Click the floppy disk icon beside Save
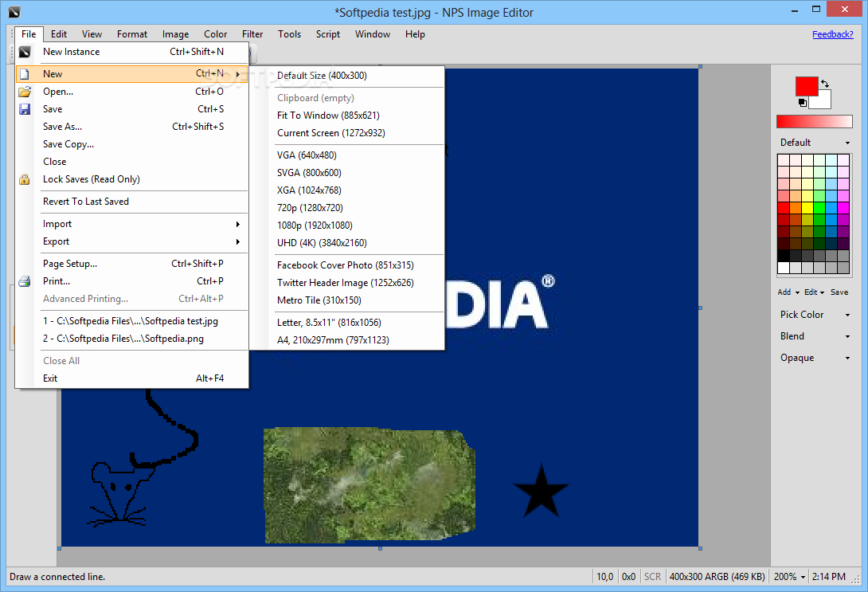This screenshot has width=868, height=592. point(25,109)
